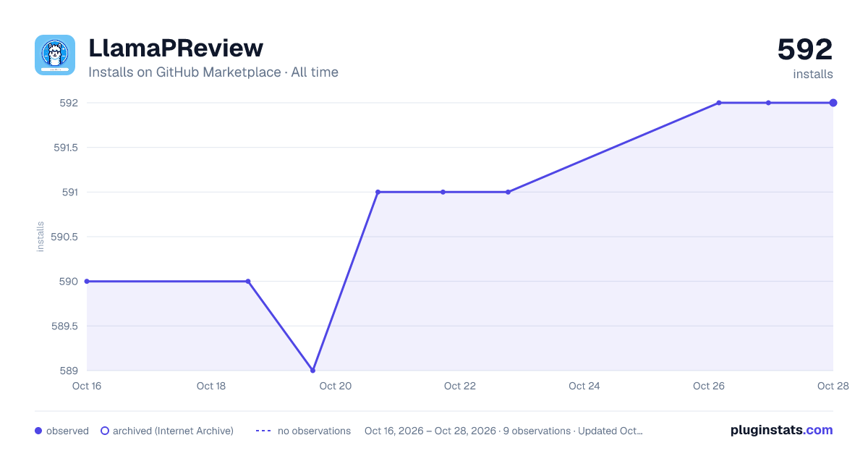Click the date range and observations footer text
868x456 pixels.
(x=503, y=431)
